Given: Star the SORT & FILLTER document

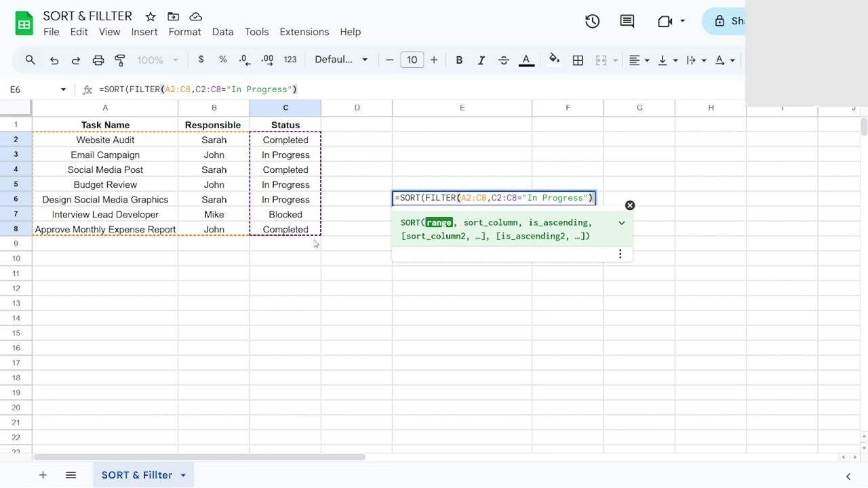Looking at the screenshot, I should click(151, 16).
